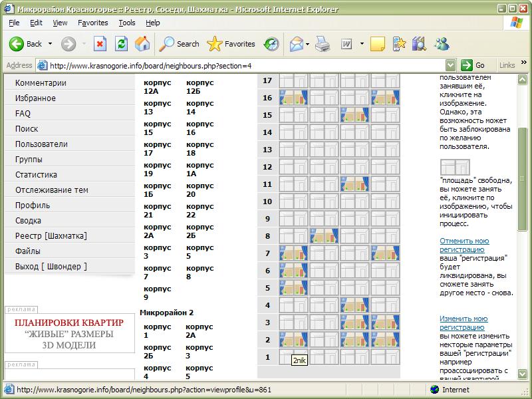Log out via 'Выход [ Швондер ]'

point(70,266)
